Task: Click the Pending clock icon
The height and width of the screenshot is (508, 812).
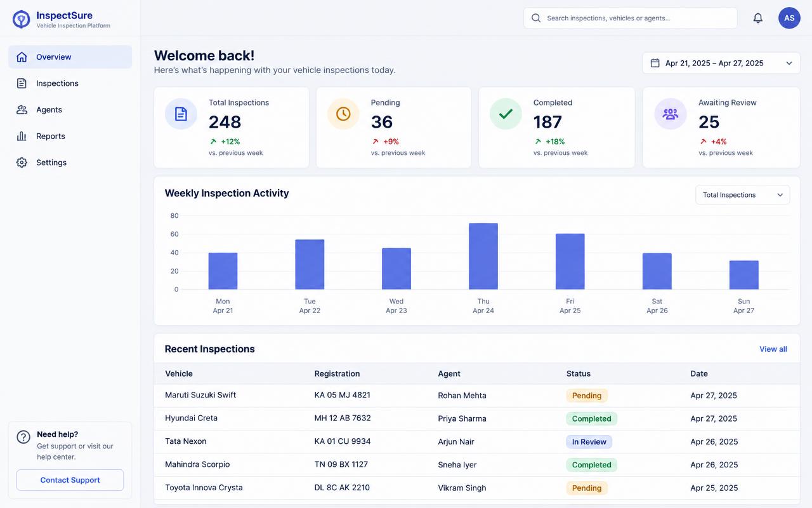Action: click(343, 114)
